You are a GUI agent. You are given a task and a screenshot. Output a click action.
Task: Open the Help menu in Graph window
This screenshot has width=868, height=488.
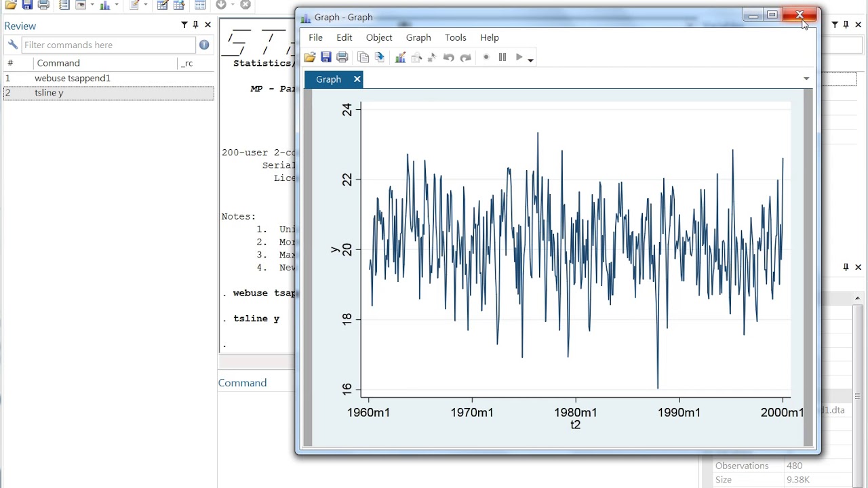click(490, 37)
